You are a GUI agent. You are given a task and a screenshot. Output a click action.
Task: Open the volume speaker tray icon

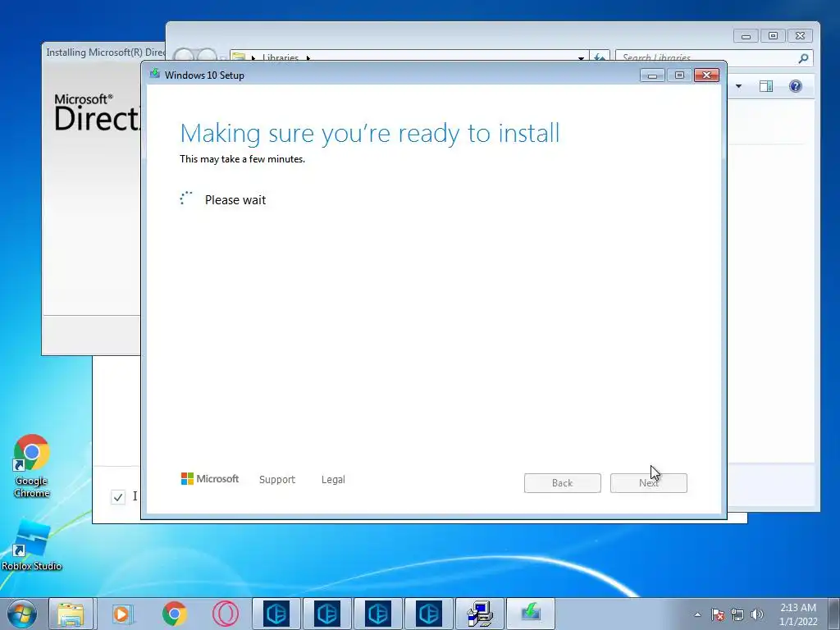(x=757, y=614)
